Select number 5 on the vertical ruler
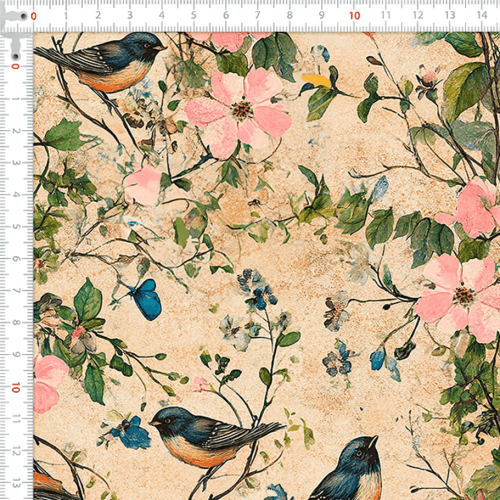Viewport: 500px width, 500px height. tap(15, 227)
